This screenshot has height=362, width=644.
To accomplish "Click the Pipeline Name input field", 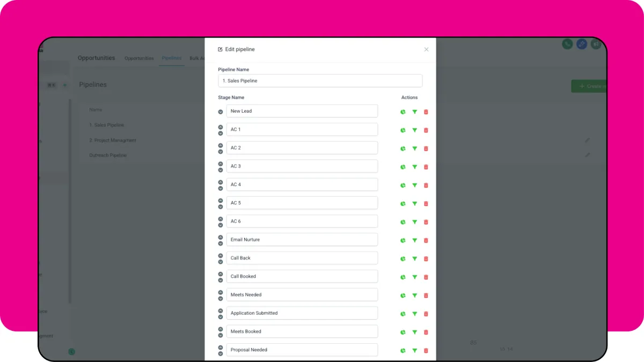I will point(320,80).
